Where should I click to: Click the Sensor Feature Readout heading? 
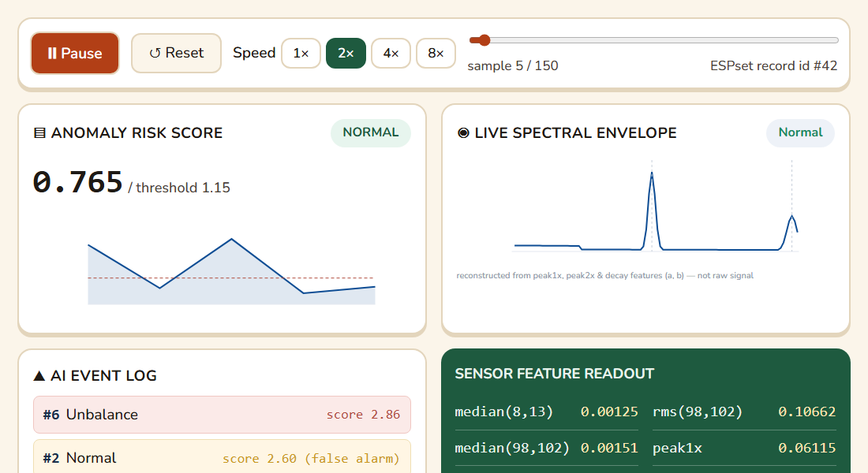pyautogui.click(x=554, y=374)
